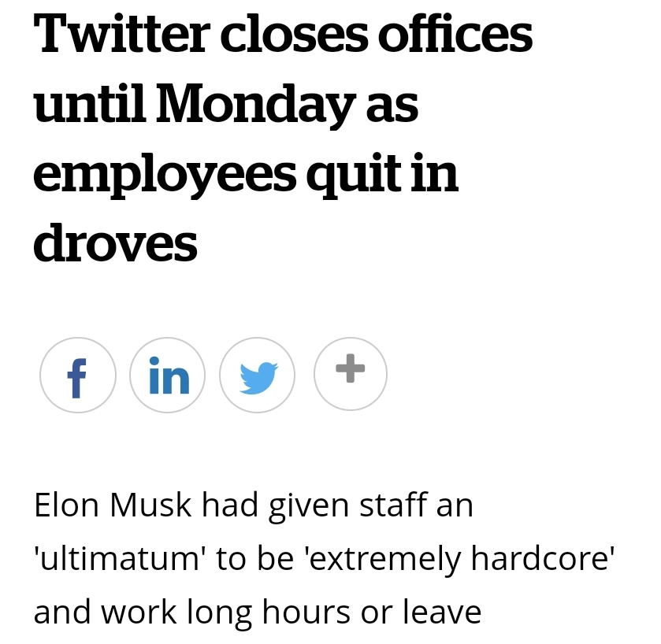Click the quoted word 'ultimatum'
The height and width of the screenshot is (644, 661).
118,558
